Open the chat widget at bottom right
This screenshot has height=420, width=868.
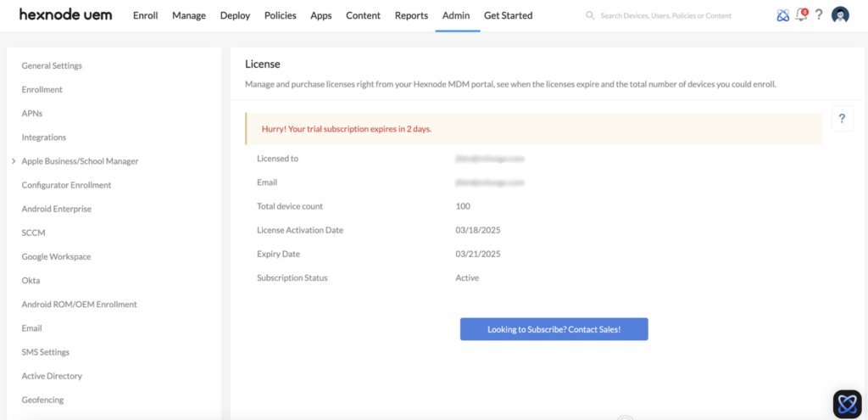(848, 404)
